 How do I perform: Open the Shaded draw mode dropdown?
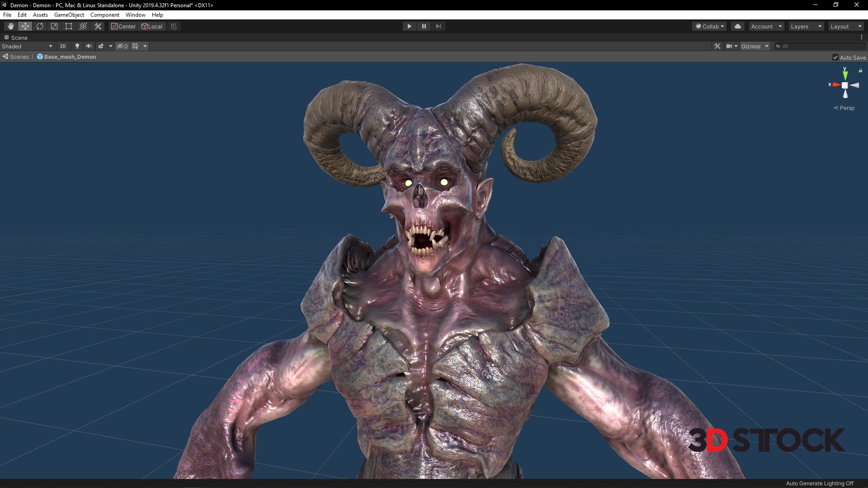point(27,46)
